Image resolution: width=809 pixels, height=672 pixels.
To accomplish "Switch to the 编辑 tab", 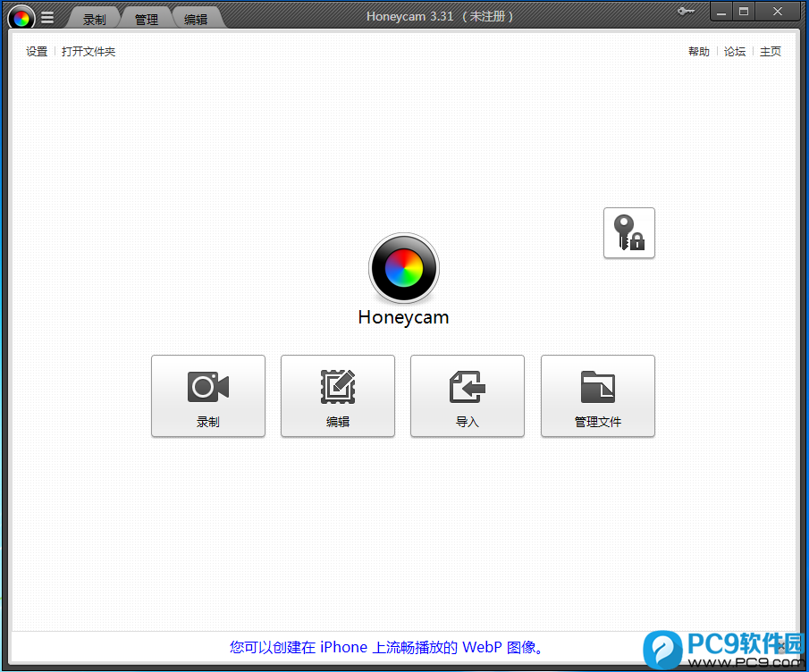I will [x=196, y=19].
